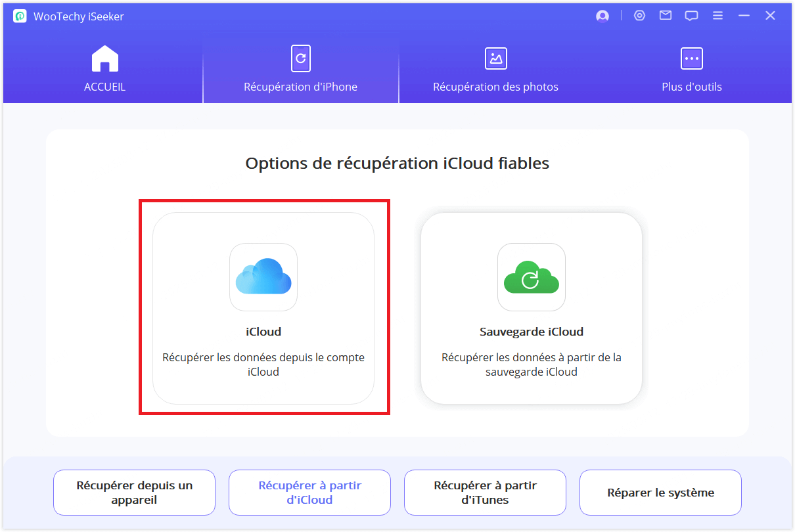Click the Réparer le système button
The image size is (795, 532).
(x=660, y=493)
